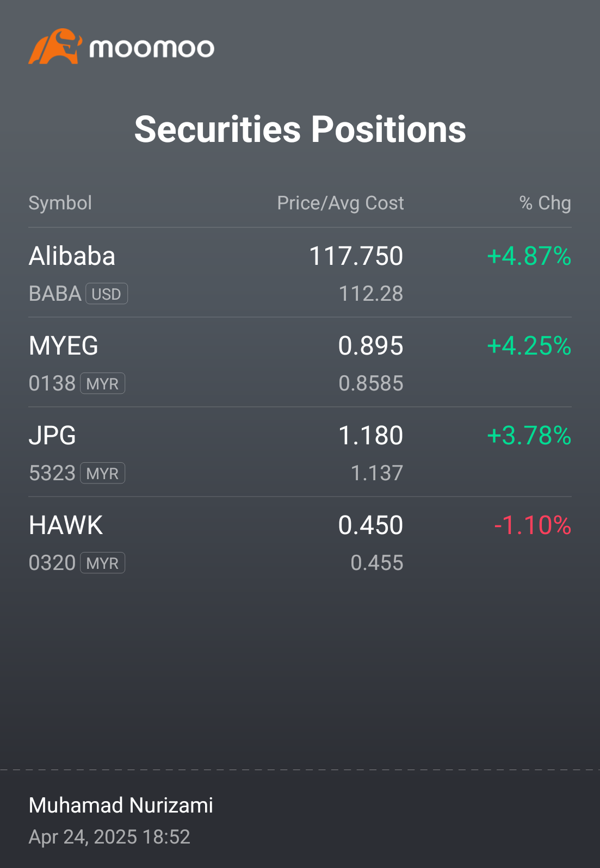Click MYEG's +4.25% change value
This screenshot has height=868, width=600.
(x=529, y=346)
